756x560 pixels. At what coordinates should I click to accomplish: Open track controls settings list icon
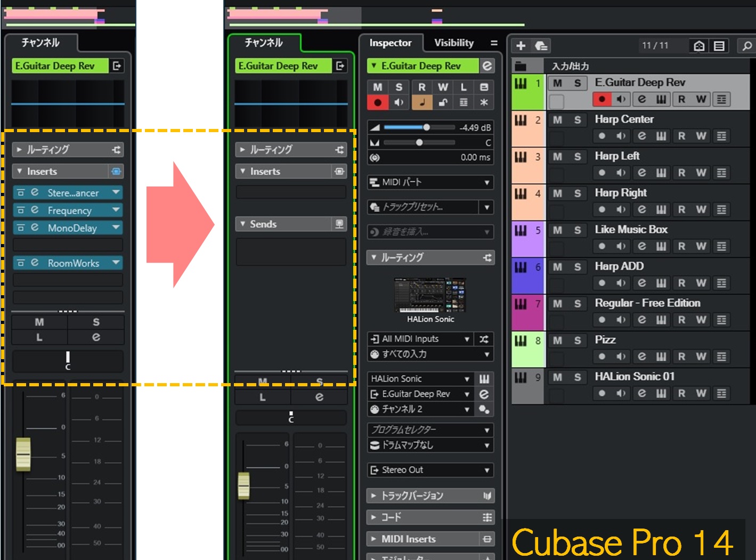(x=719, y=46)
